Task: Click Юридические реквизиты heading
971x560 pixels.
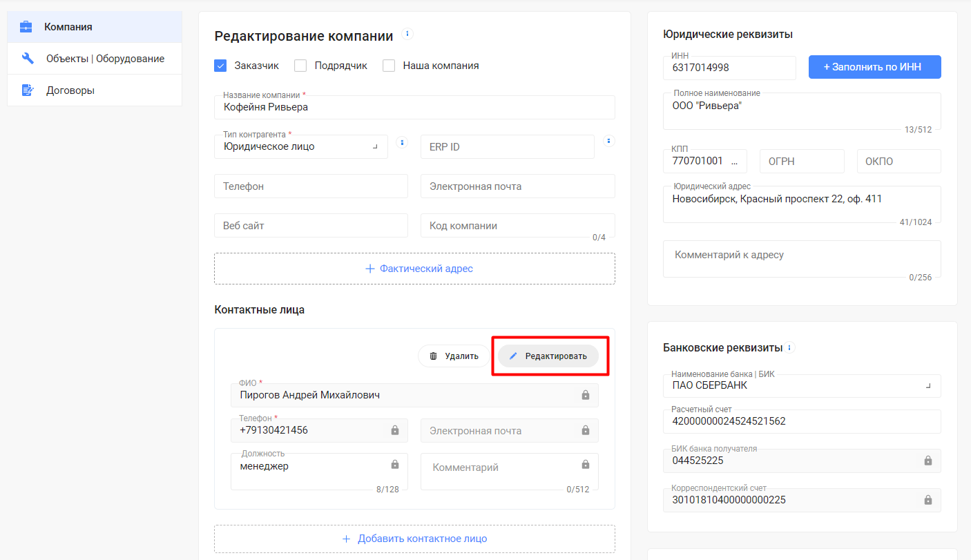Action: (x=728, y=34)
